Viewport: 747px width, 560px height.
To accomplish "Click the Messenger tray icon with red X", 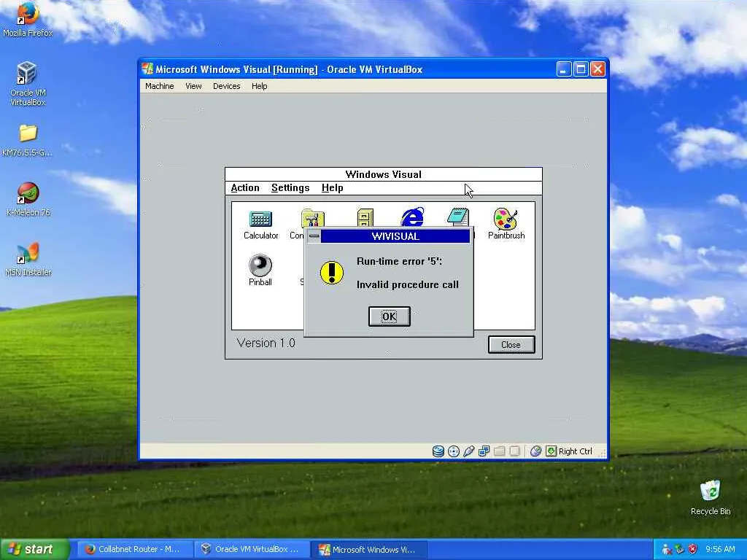I will point(667,549).
